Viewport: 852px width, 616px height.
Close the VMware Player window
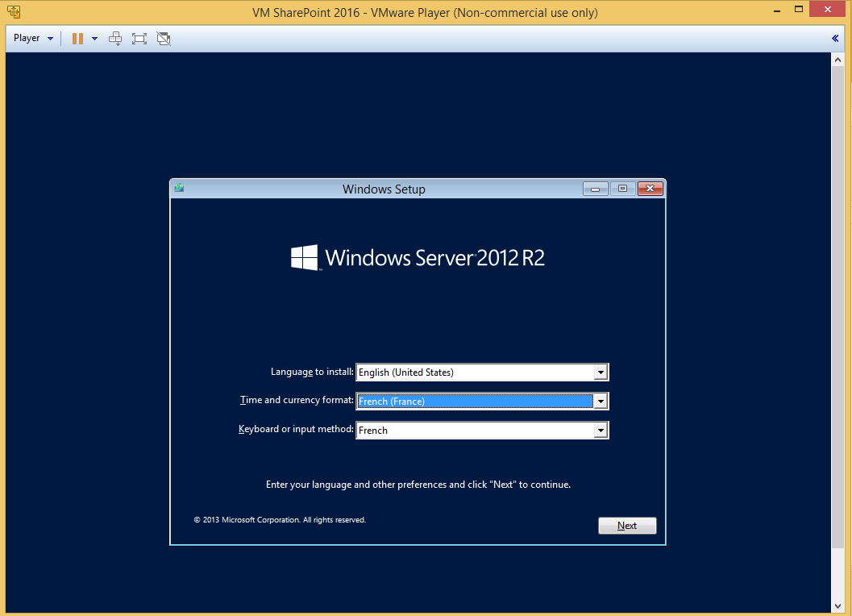[828, 9]
